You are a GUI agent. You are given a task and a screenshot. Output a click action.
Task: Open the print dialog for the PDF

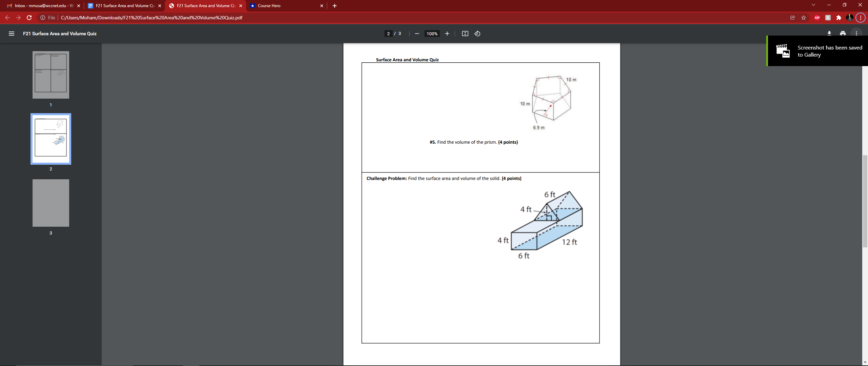[x=843, y=34]
